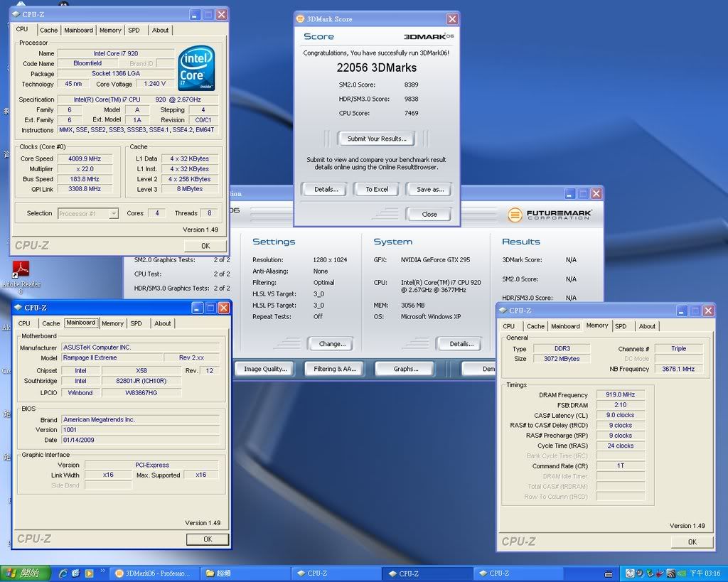Click the NB Frequency value '3676.1 MHz'

pos(678,369)
